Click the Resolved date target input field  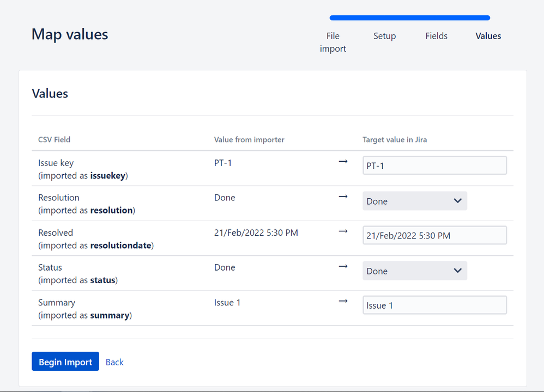[x=435, y=236]
